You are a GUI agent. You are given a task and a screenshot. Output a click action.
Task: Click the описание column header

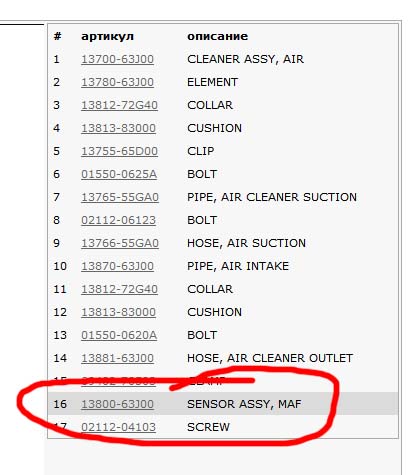pyautogui.click(x=217, y=36)
